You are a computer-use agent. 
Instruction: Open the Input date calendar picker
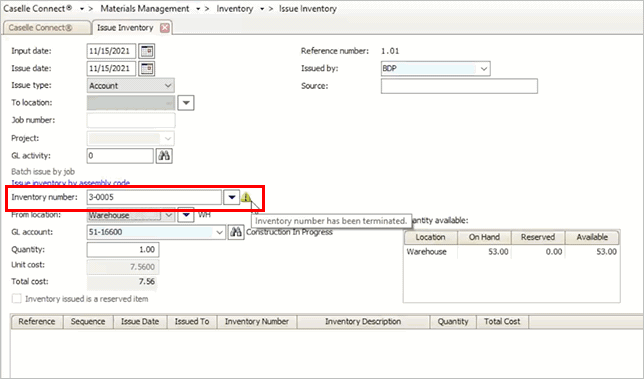147,51
